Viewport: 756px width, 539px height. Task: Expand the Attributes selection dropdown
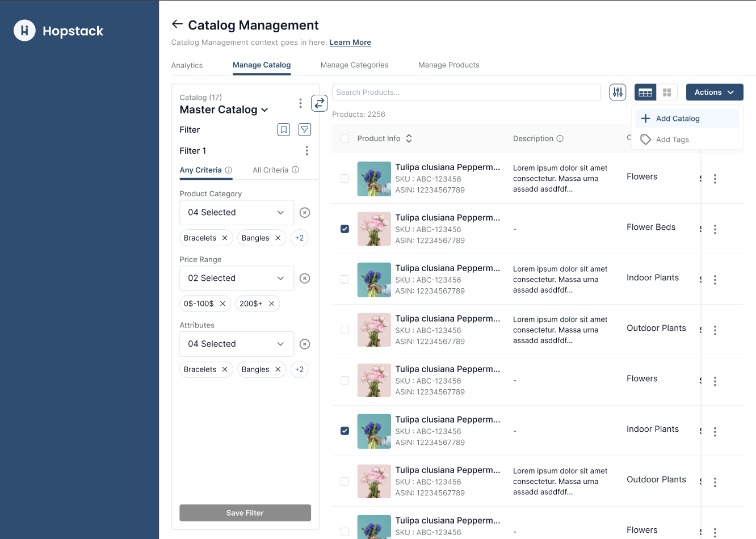coord(237,344)
